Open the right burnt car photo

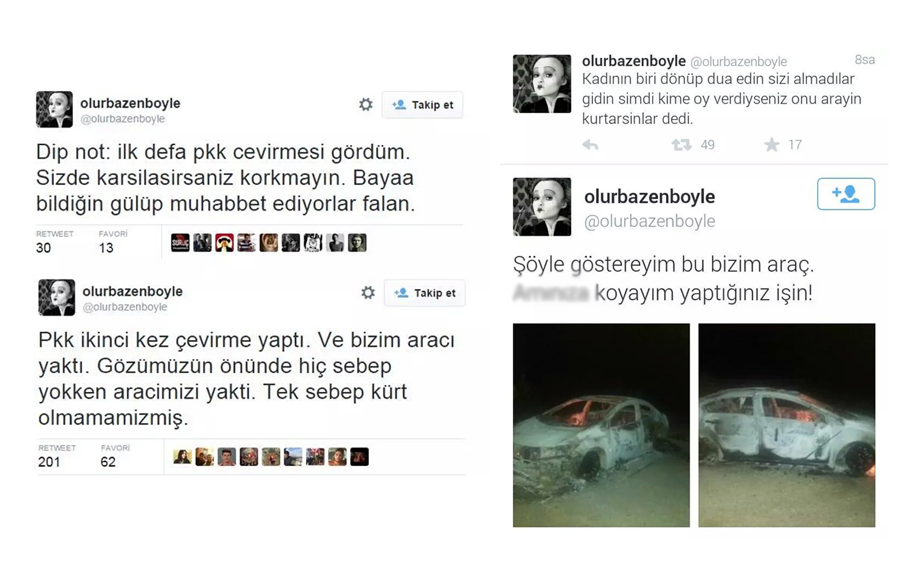click(x=787, y=425)
